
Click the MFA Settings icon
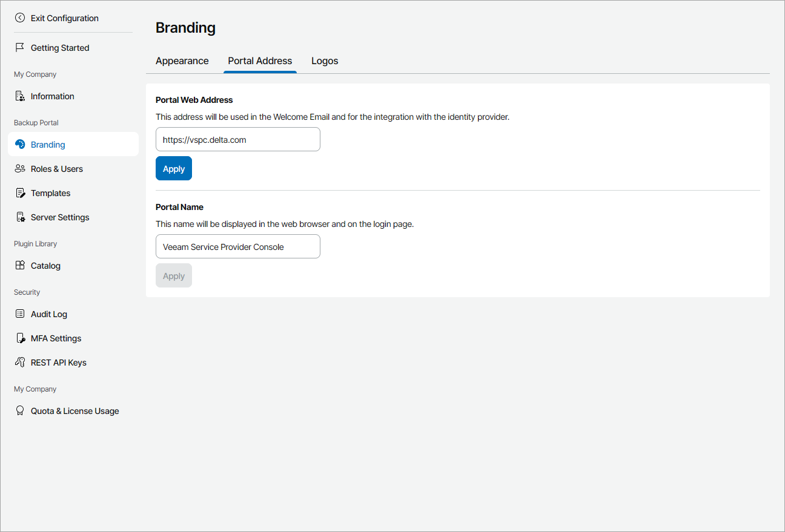tap(20, 338)
